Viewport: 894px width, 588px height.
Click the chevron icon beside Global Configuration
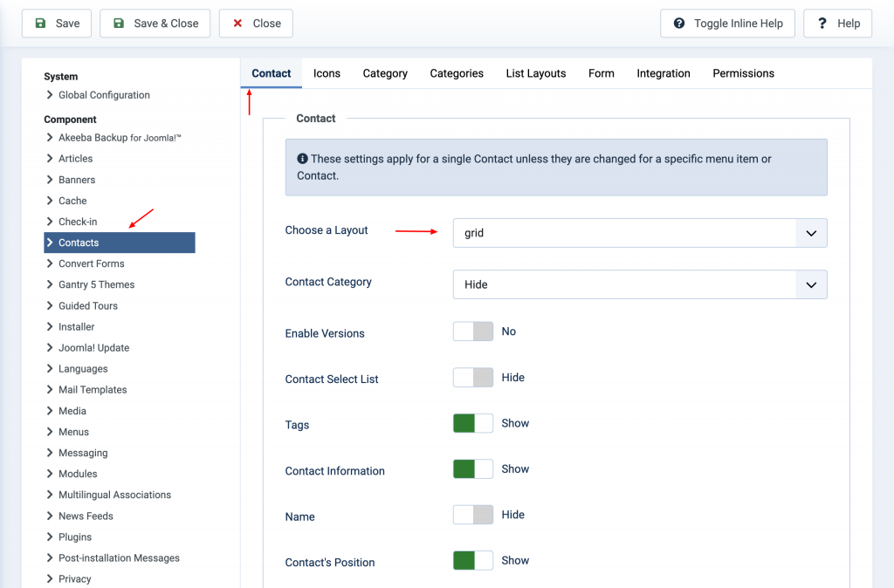[x=50, y=94]
